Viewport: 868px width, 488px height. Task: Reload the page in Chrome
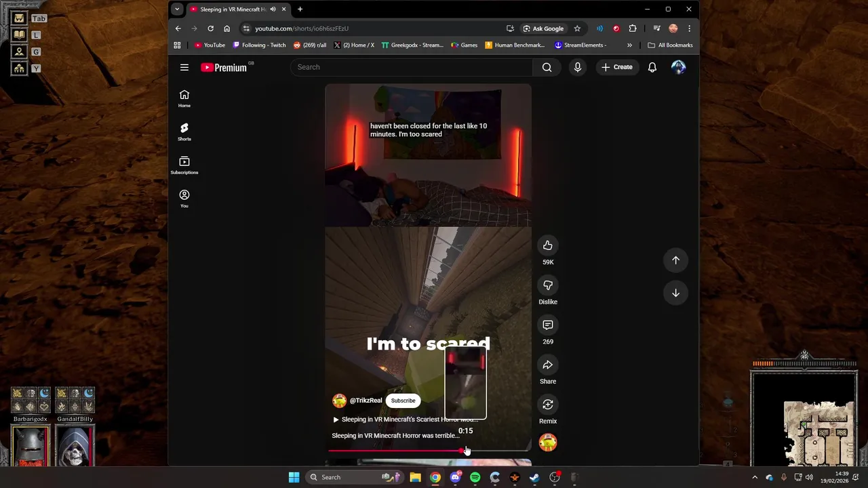pyautogui.click(x=210, y=28)
